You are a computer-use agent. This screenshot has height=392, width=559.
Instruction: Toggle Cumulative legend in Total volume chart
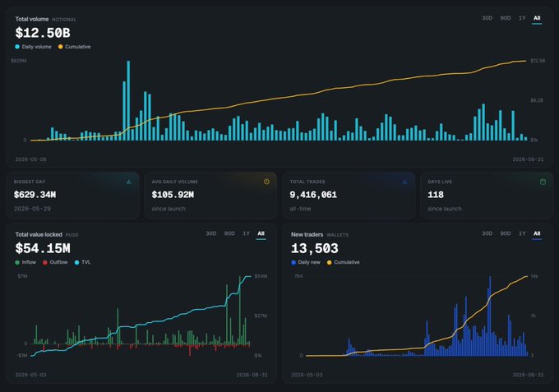point(75,47)
